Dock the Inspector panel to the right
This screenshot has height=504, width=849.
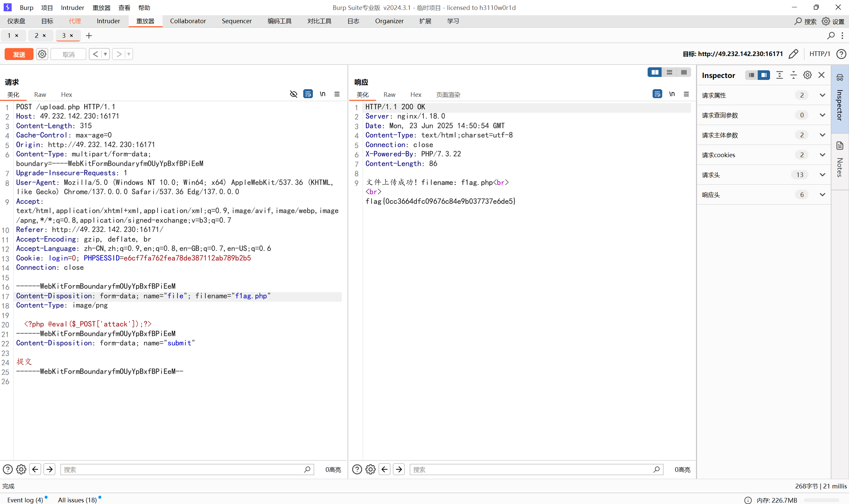point(764,75)
